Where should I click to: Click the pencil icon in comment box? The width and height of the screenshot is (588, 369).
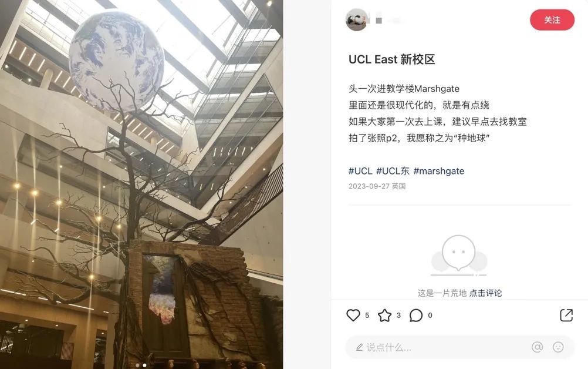point(359,347)
